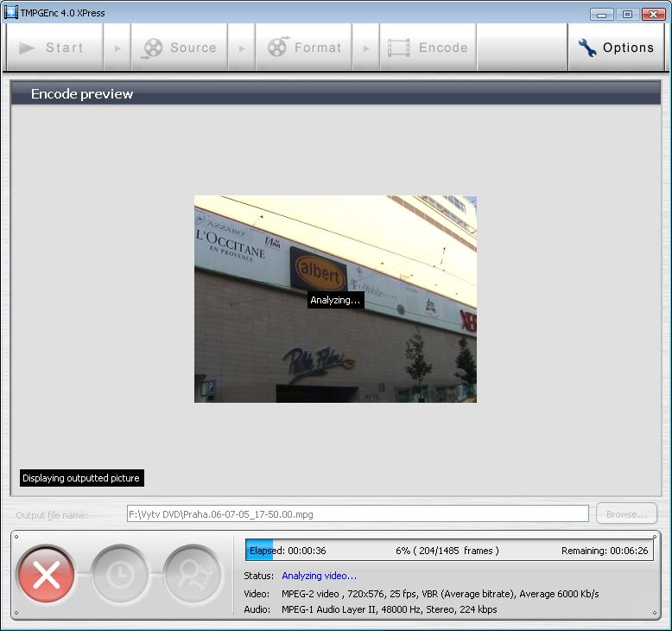Click the Analyzing video... status text
This screenshot has height=631, width=672.
pos(319,576)
